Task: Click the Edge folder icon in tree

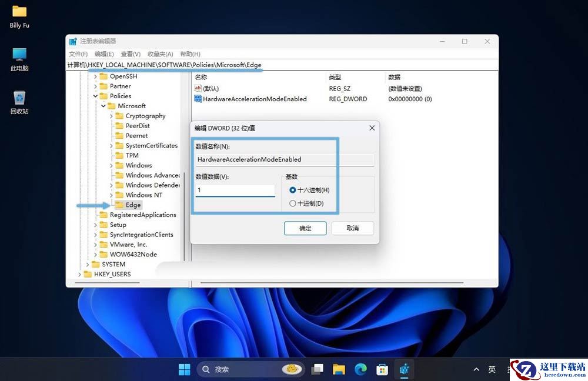Action: click(119, 205)
